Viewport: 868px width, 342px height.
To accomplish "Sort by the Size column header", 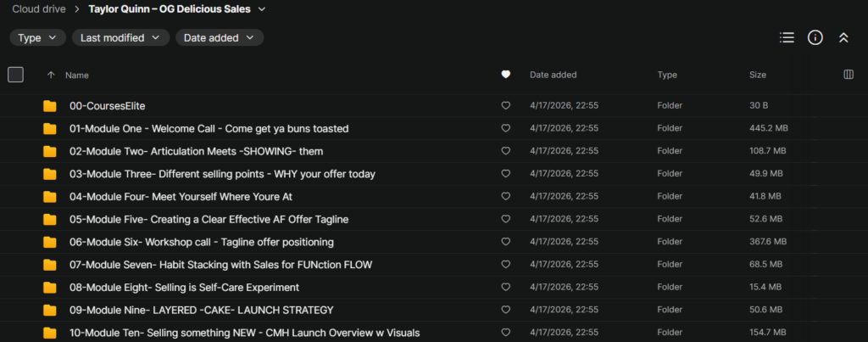I will click(757, 75).
